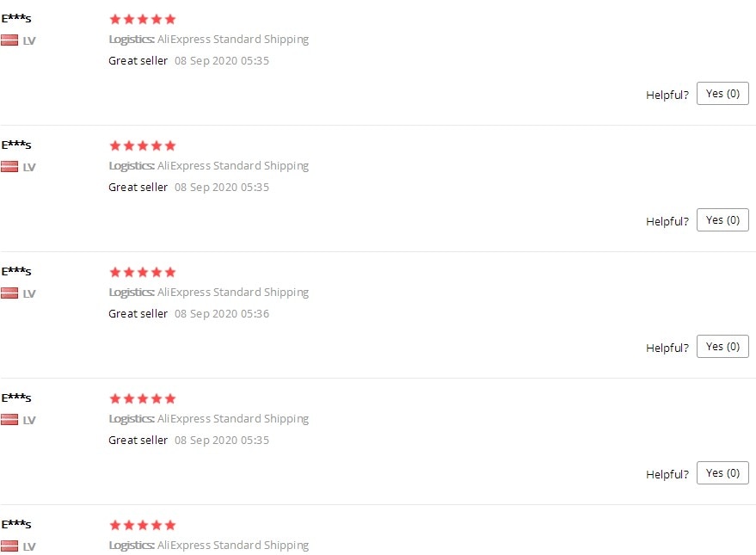
Task: Click star rating in bottom partial review
Action: [142, 525]
